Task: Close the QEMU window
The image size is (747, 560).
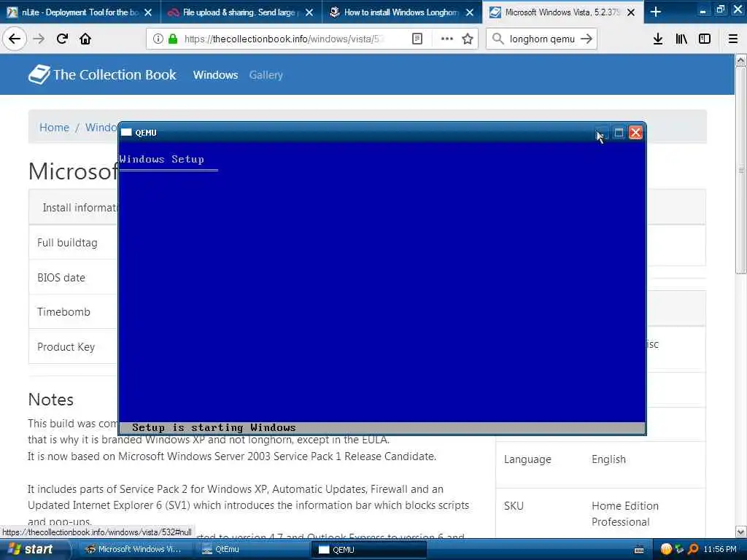Action: pyautogui.click(x=635, y=133)
